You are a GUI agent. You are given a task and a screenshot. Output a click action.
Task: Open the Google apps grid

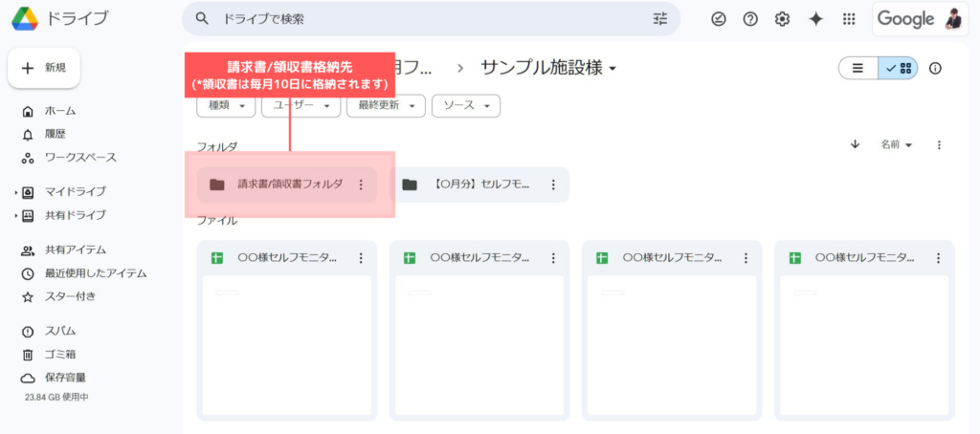point(848,19)
